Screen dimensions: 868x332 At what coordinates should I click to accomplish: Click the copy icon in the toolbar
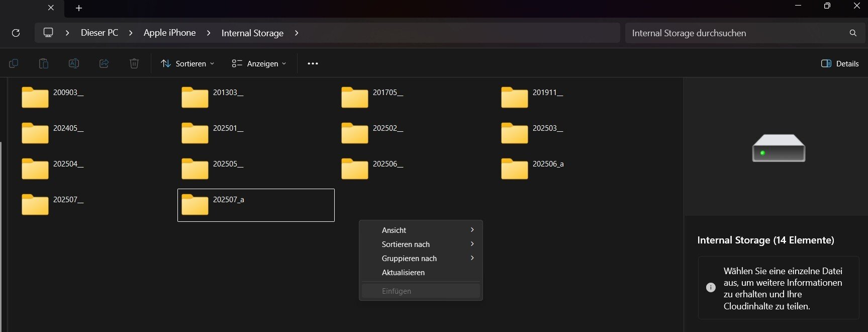(14, 63)
